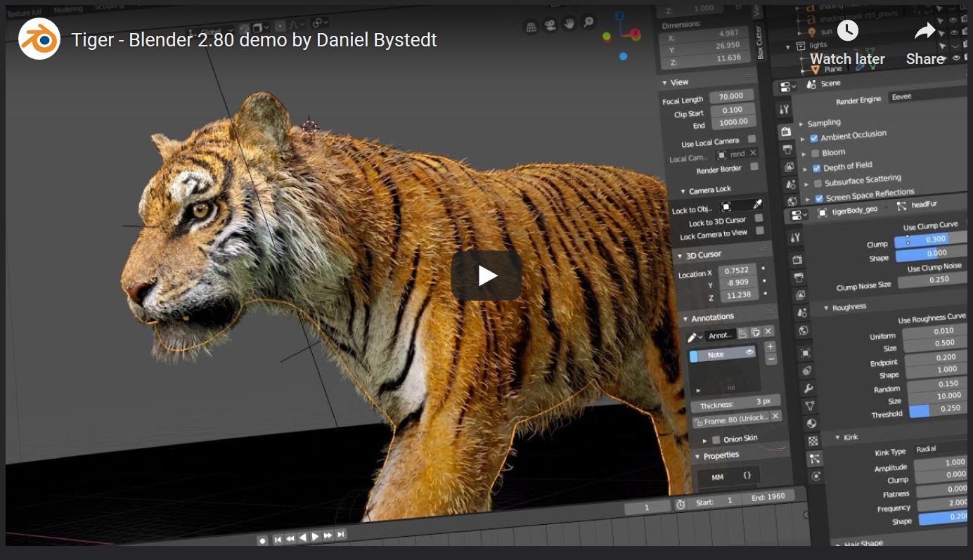Click the blue Z axis on gizmo
The image size is (973, 560).
point(619,15)
